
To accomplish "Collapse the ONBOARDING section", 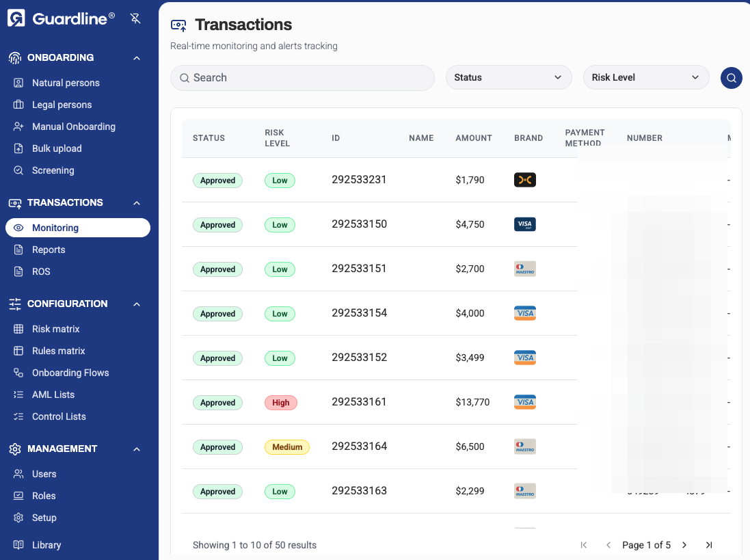I will 135,57.
